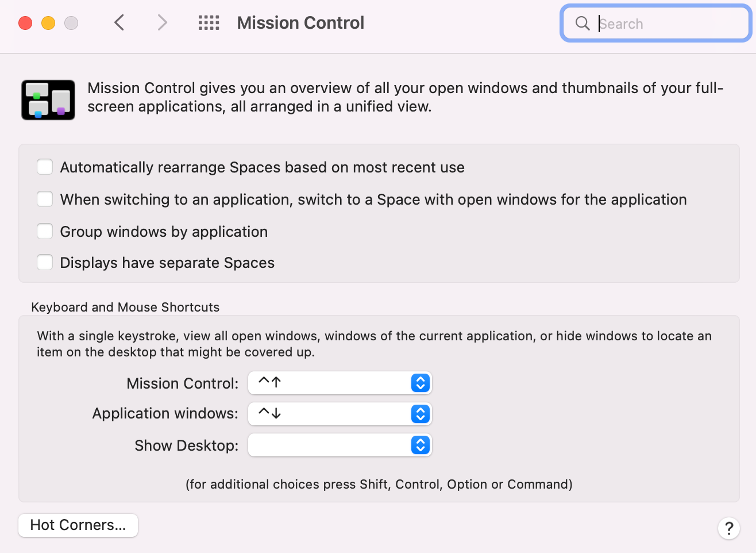The image size is (756, 553).
Task: Go forward with the right chevron arrow
Action: (163, 23)
